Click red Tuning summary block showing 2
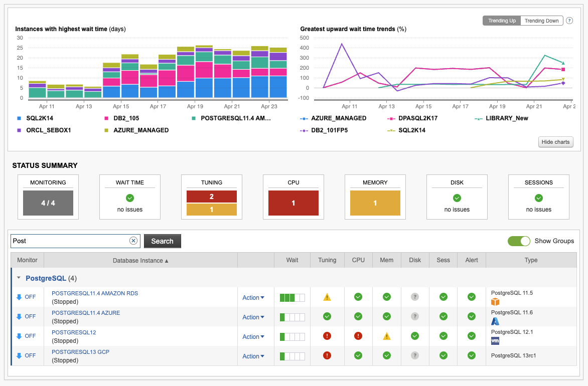This screenshot has width=588, height=386. [x=212, y=197]
